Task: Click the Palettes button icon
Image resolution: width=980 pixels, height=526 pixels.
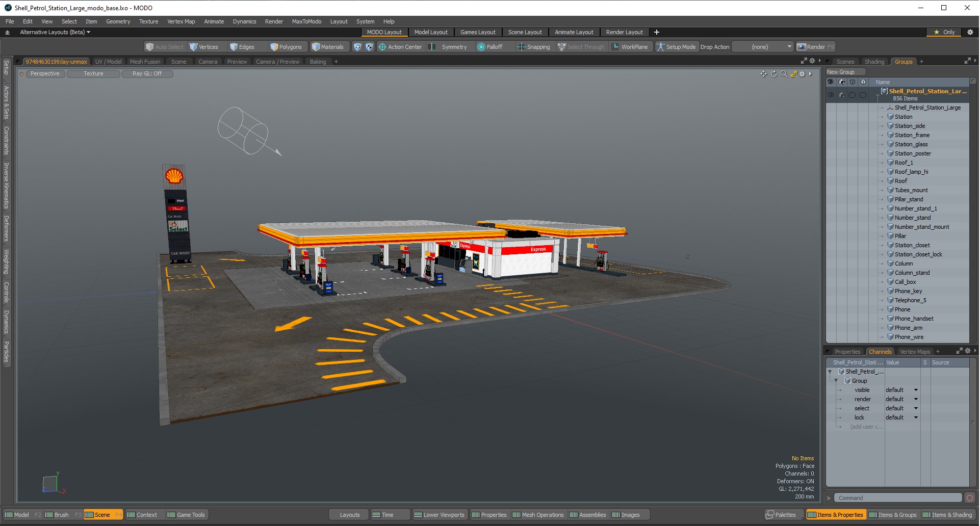Action: 770,515
